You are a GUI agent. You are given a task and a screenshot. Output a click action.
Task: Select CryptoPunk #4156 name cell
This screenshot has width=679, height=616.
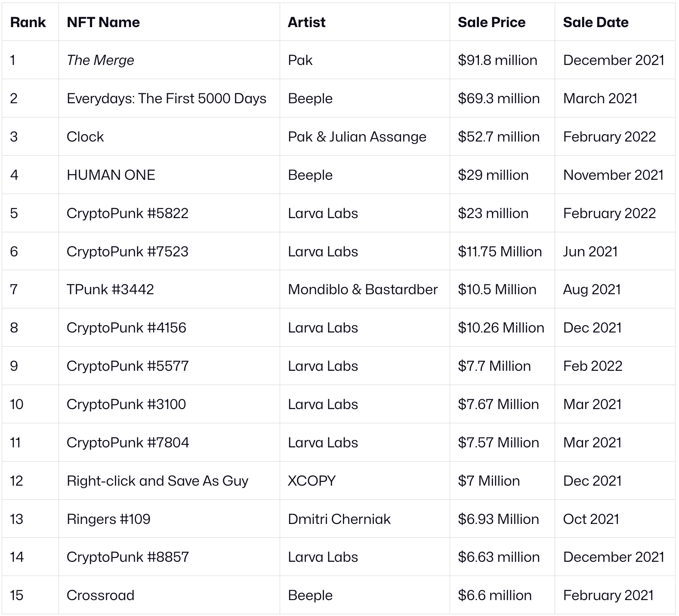(x=127, y=328)
